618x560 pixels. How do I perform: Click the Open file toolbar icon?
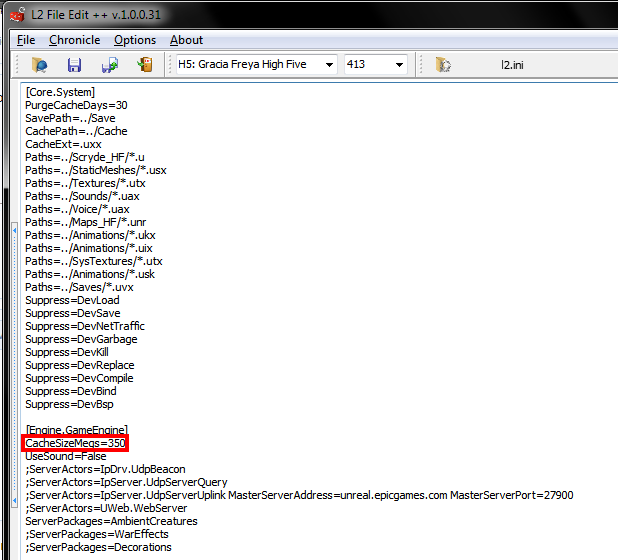pos(40,65)
